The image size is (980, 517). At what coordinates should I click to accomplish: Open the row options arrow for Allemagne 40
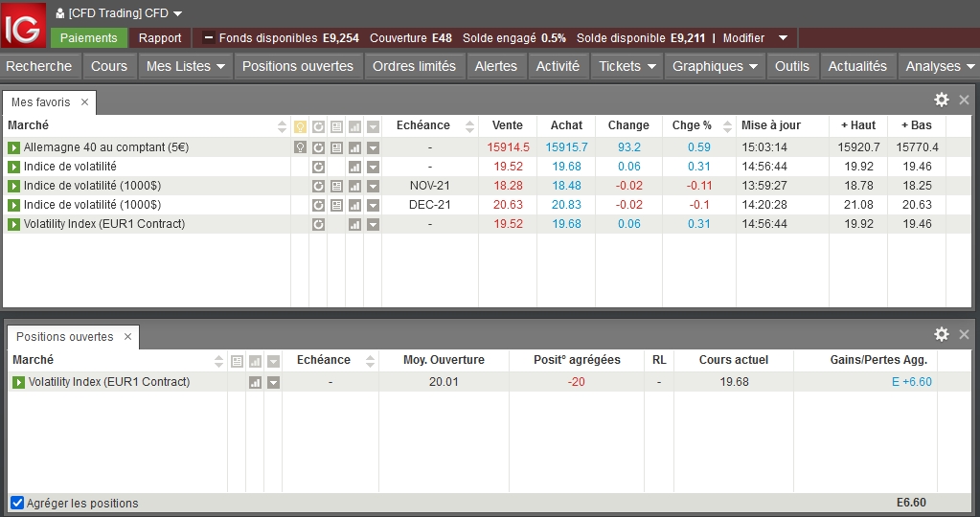click(x=373, y=147)
